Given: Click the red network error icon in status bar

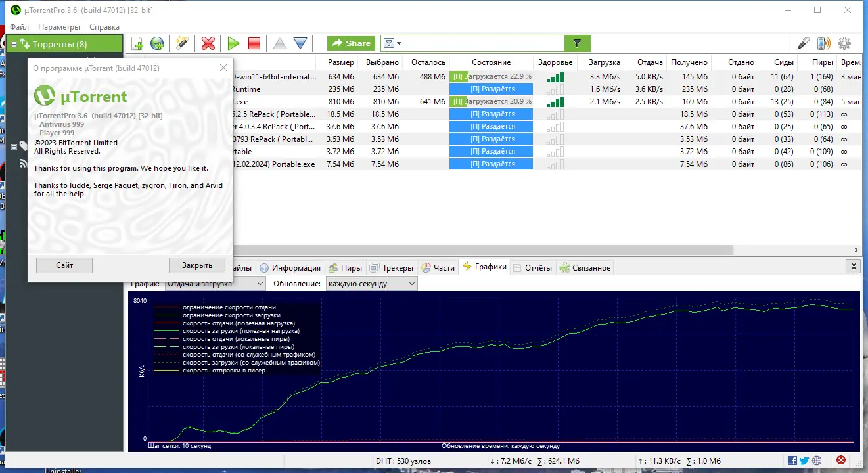Looking at the screenshot, I should [841, 461].
